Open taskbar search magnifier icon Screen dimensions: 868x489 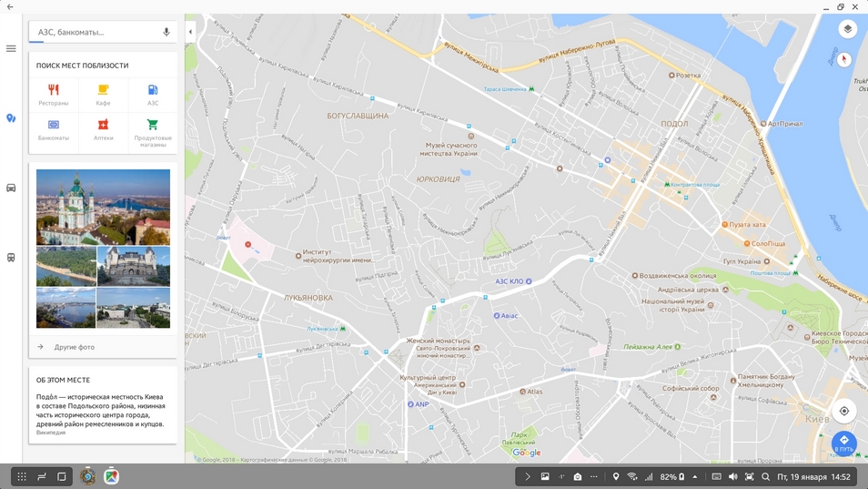[765, 477]
